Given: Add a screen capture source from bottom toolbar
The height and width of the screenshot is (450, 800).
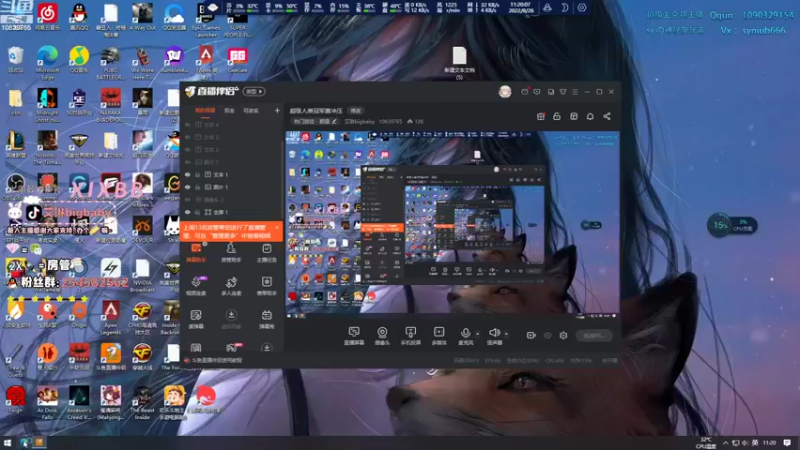Looking at the screenshot, I should (354, 336).
